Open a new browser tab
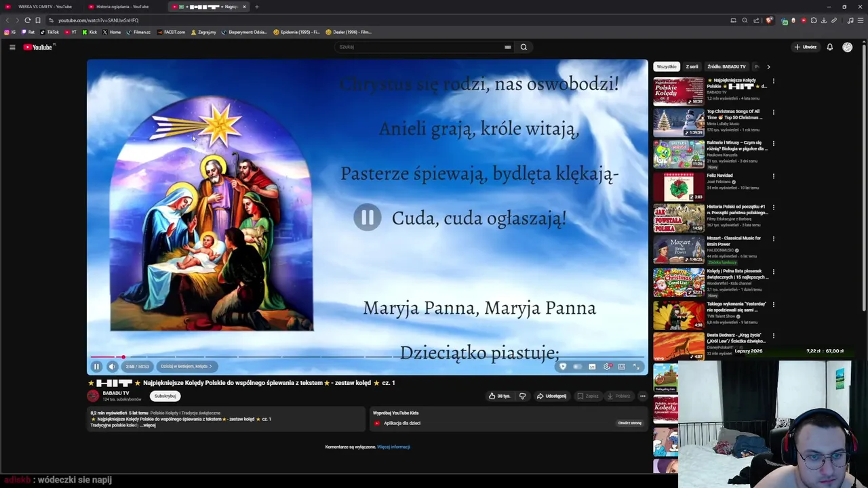The height and width of the screenshot is (488, 868). (x=256, y=7)
